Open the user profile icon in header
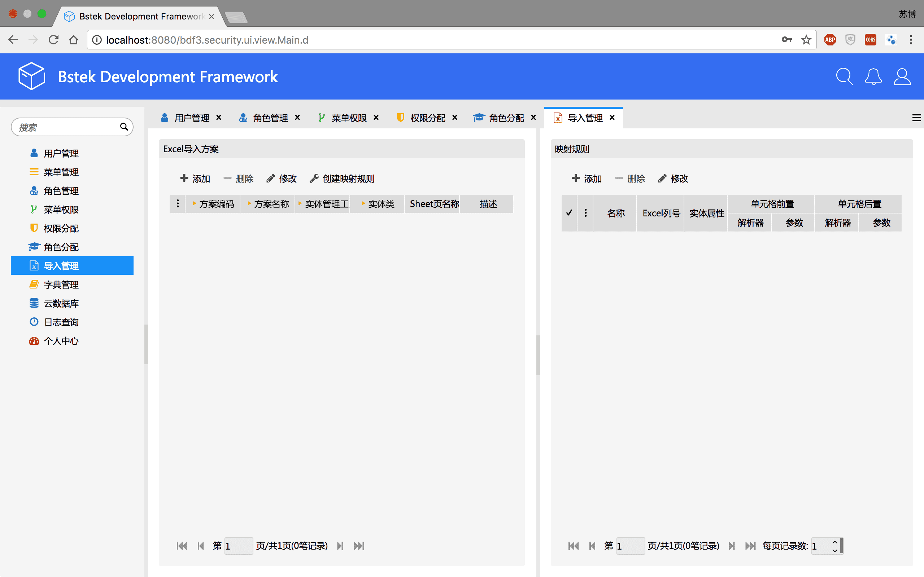This screenshot has width=924, height=577. click(x=902, y=77)
